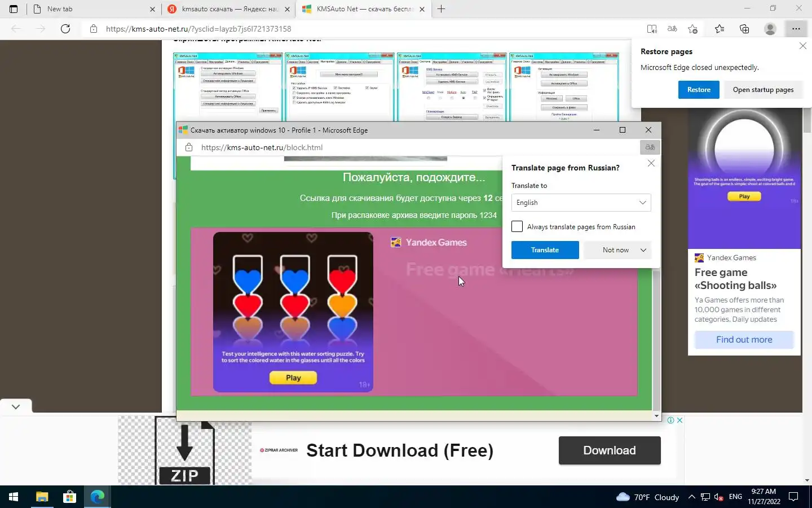Click the clock showing 9:27 AM
812x508 pixels.
[764, 492]
